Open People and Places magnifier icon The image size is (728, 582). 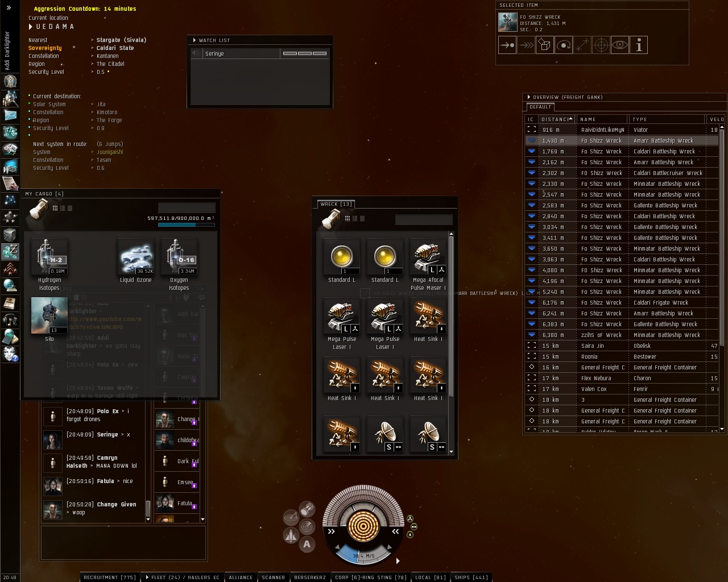tap(10, 98)
